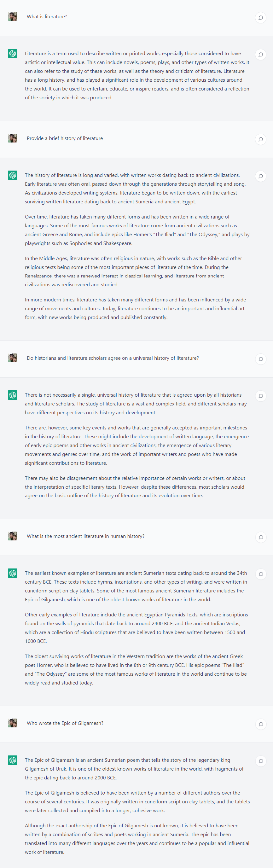Click the "What is the most ancient literature" message text

(86, 536)
